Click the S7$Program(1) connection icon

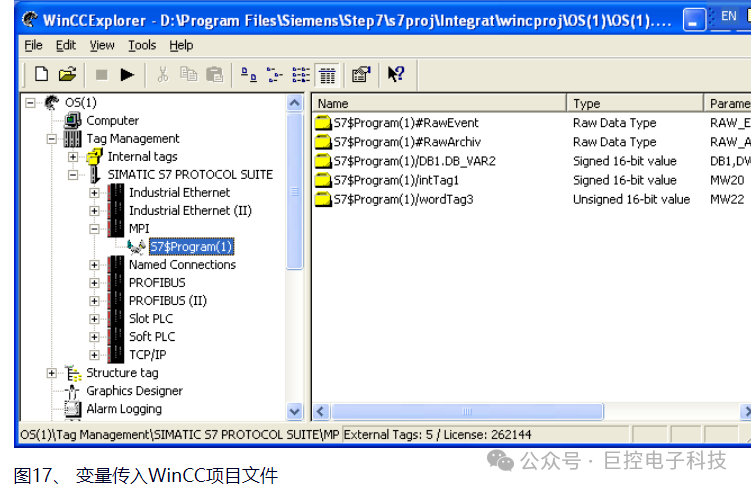click(137, 247)
